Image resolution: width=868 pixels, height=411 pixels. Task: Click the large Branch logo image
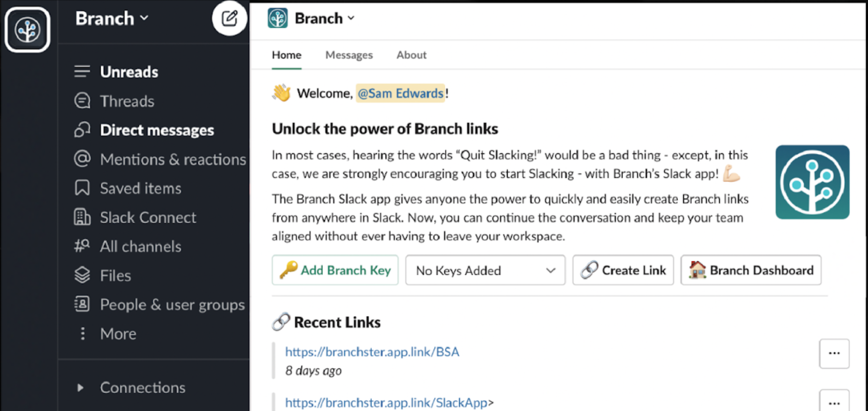click(x=812, y=182)
